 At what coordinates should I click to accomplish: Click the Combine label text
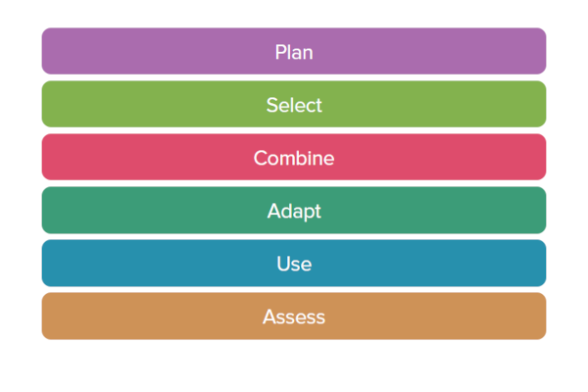pos(294,158)
